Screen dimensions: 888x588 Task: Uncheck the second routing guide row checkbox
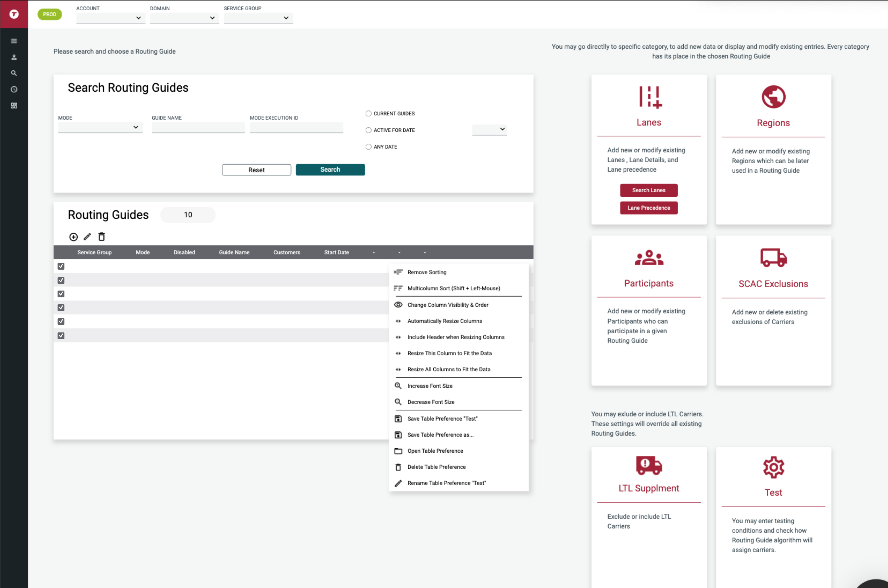pos(61,280)
